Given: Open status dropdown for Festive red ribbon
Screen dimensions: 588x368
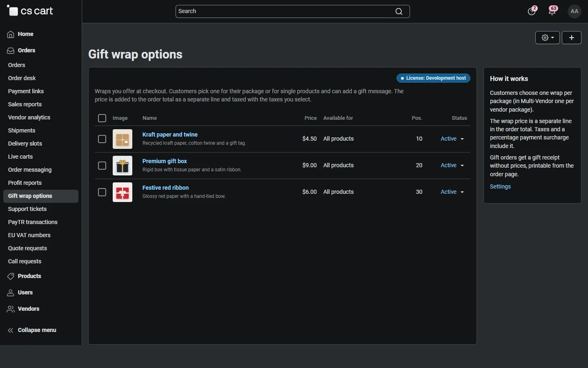Looking at the screenshot, I should click(x=452, y=192).
